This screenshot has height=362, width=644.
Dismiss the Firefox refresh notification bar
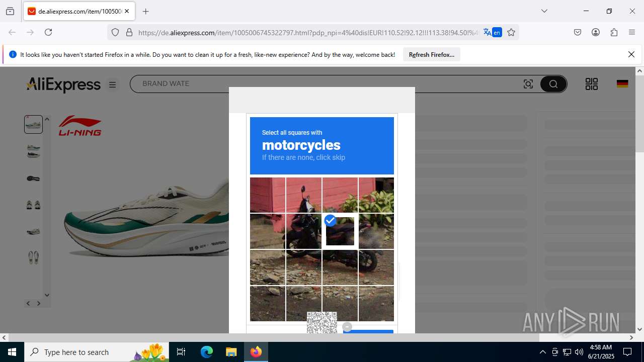pyautogui.click(x=631, y=54)
